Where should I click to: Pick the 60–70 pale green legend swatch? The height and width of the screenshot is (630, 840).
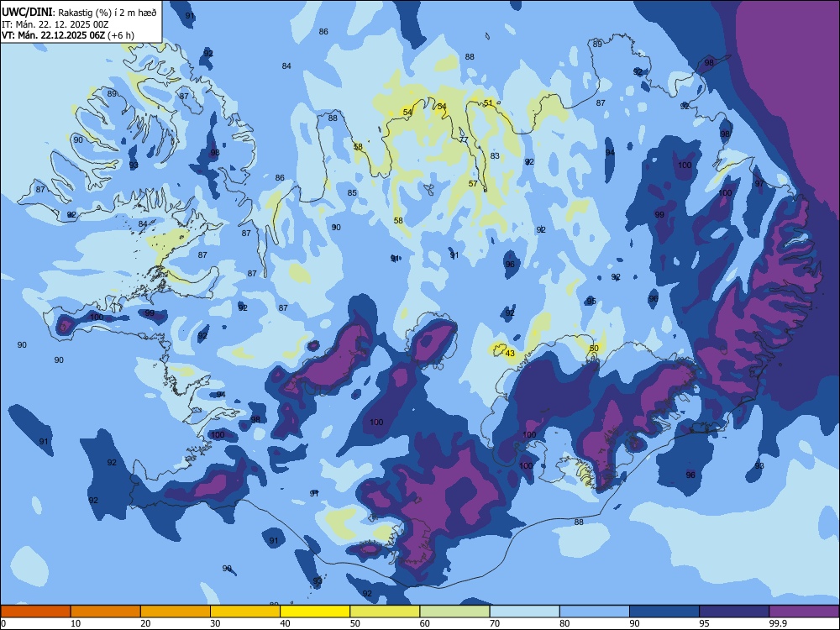pos(454,612)
